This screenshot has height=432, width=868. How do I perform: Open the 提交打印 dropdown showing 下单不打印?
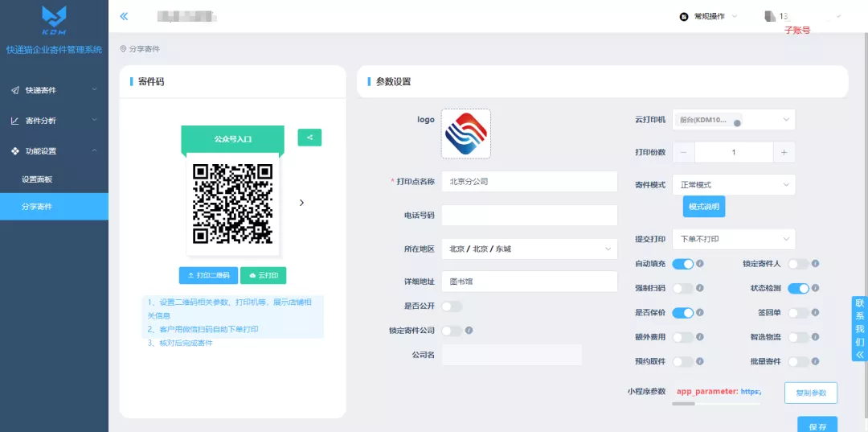point(734,239)
